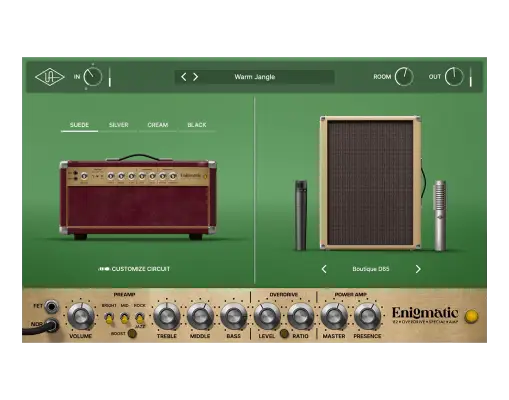This screenshot has height=400, width=509.
Task: Toggle the BRIGHT switch
Action: pos(109,318)
